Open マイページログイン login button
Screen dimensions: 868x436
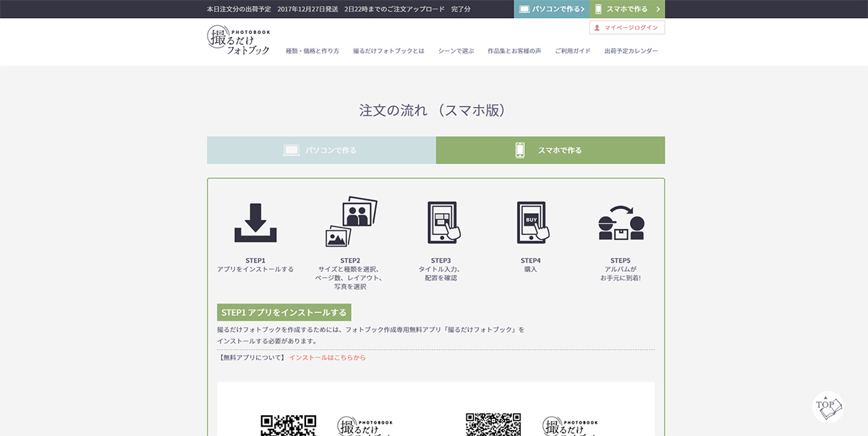coord(626,27)
